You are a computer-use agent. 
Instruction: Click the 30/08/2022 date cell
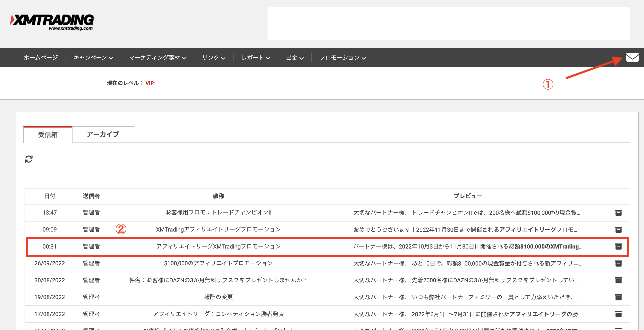(x=50, y=280)
